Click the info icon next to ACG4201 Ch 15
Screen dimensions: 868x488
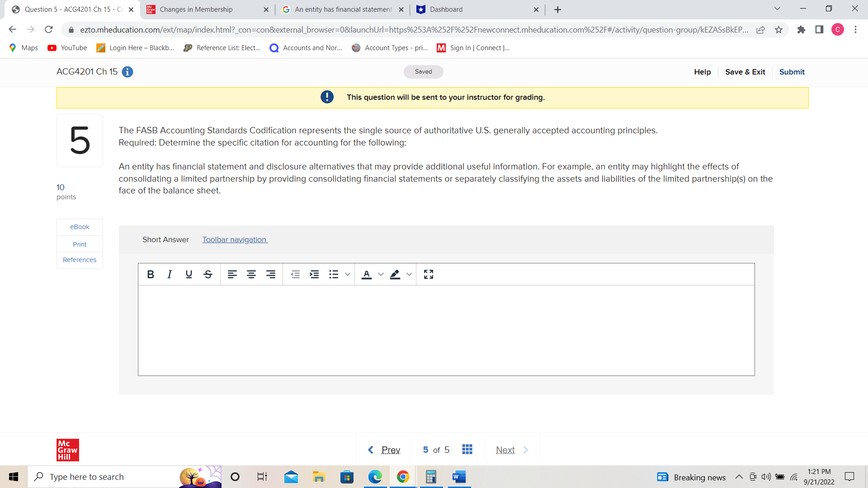pyautogui.click(x=127, y=72)
